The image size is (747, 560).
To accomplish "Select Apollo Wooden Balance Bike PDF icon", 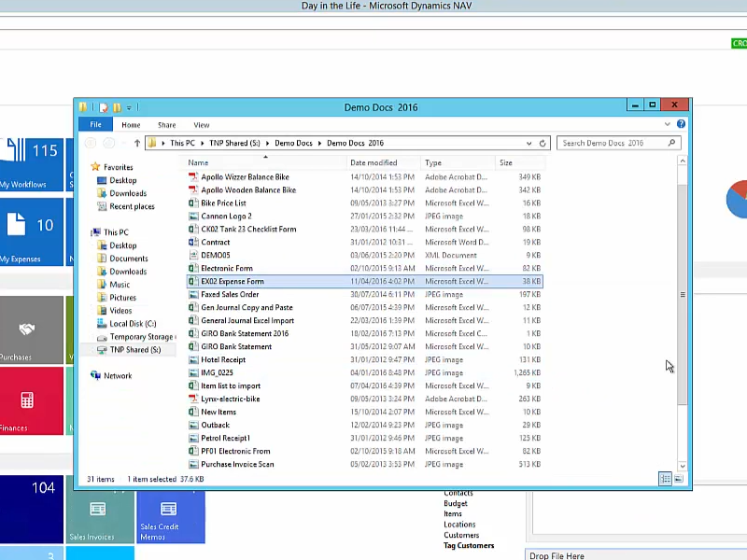I will 193,190.
